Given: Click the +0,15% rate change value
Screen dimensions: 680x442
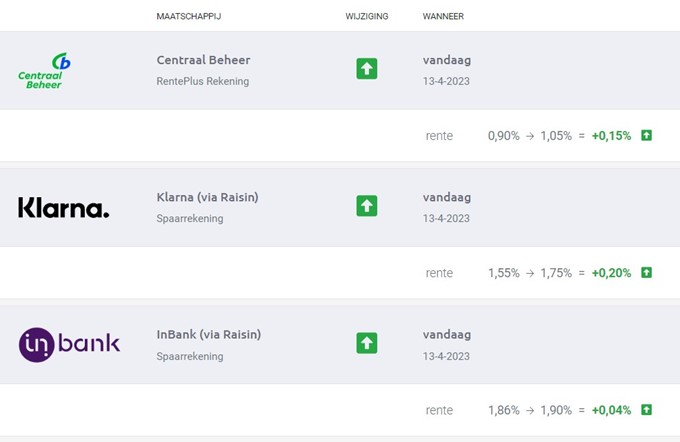Looking at the screenshot, I should tap(611, 136).
